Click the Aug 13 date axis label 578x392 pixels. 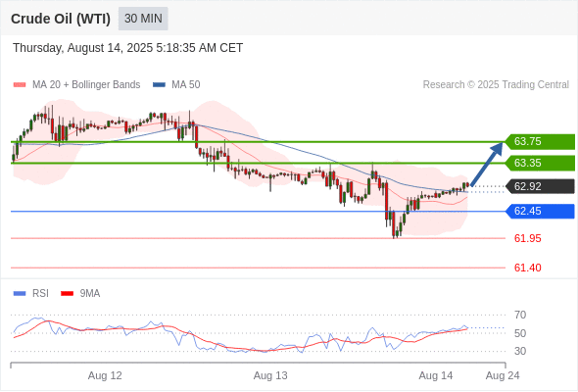[270, 375]
